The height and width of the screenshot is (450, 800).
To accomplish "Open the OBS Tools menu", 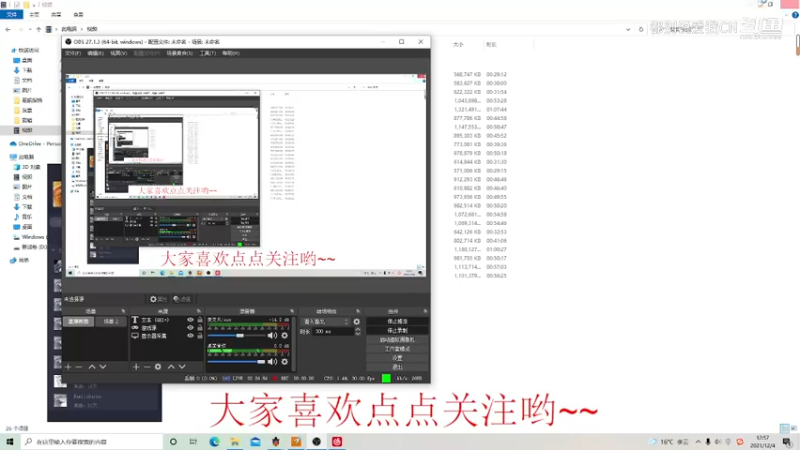I will (x=208, y=53).
